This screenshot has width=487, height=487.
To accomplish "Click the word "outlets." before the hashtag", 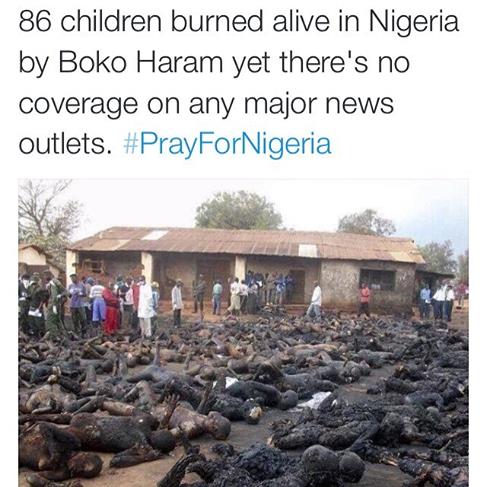I will coord(65,144).
